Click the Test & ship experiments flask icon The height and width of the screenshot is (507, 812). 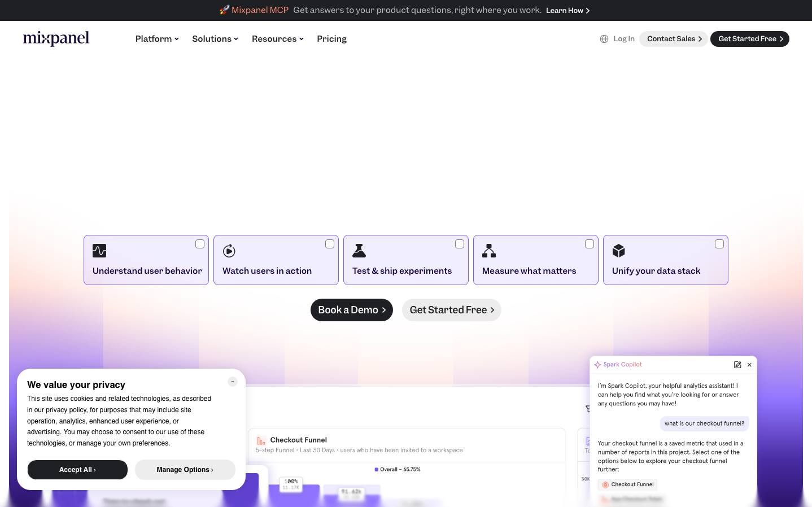tap(359, 251)
